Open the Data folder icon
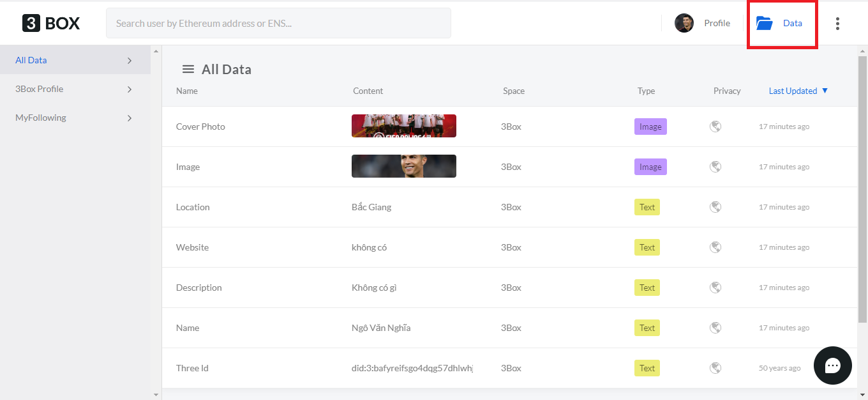The width and height of the screenshot is (868, 400). (764, 23)
